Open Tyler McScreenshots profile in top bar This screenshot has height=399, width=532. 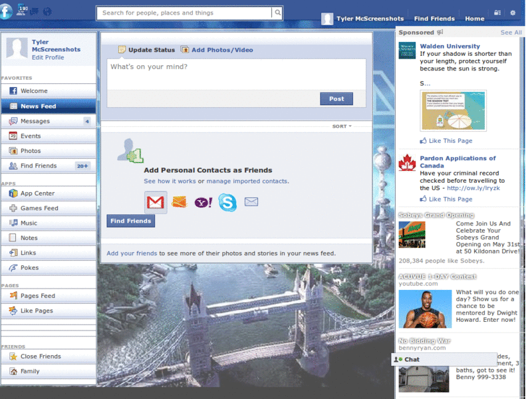[x=362, y=19]
